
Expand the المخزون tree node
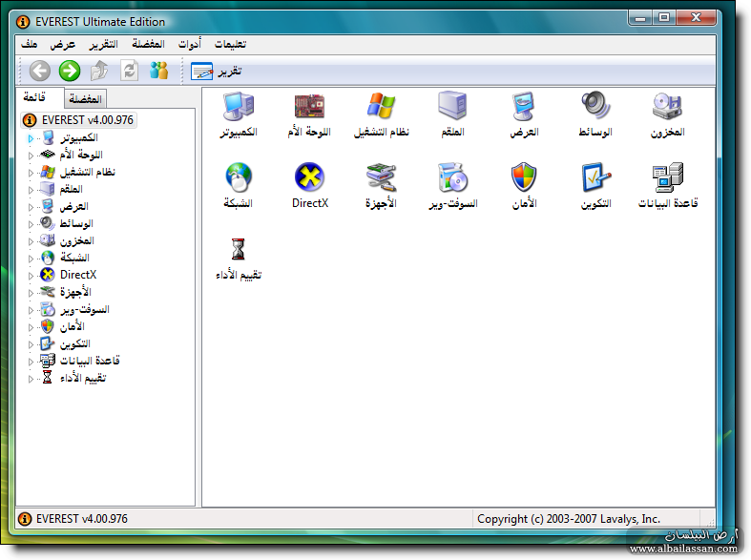pyautogui.click(x=31, y=241)
